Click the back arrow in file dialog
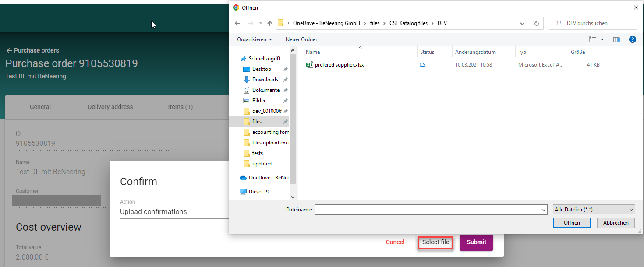The height and width of the screenshot is (267, 644). click(x=237, y=23)
